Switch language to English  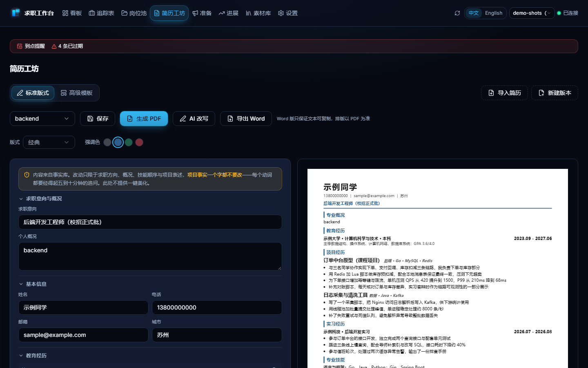point(494,13)
